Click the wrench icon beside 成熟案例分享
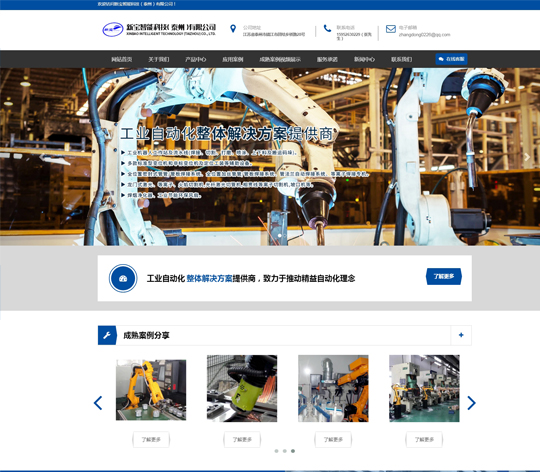This screenshot has height=472, width=540. [107, 335]
